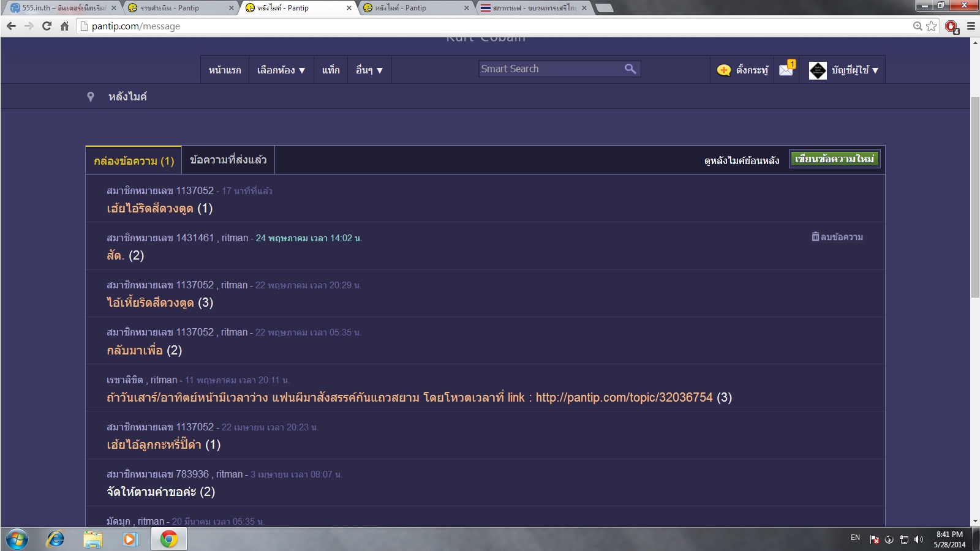Open Action Center flag tray icon

[875, 539]
